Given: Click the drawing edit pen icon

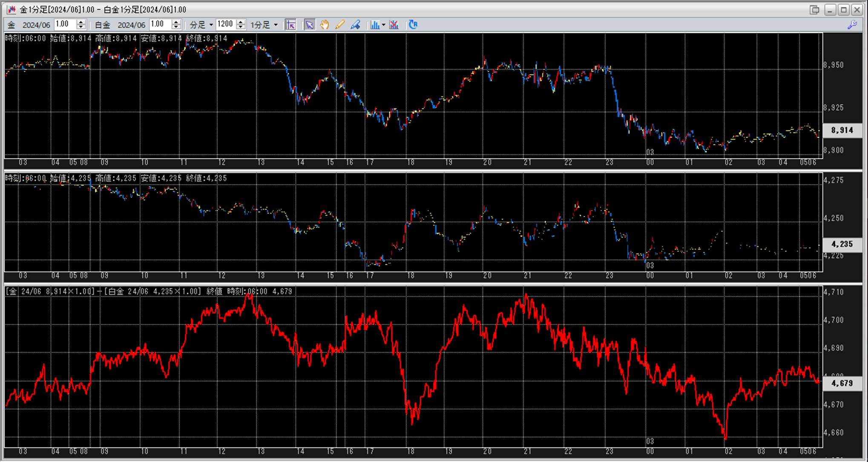Looking at the screenshot, I should 355,25.
